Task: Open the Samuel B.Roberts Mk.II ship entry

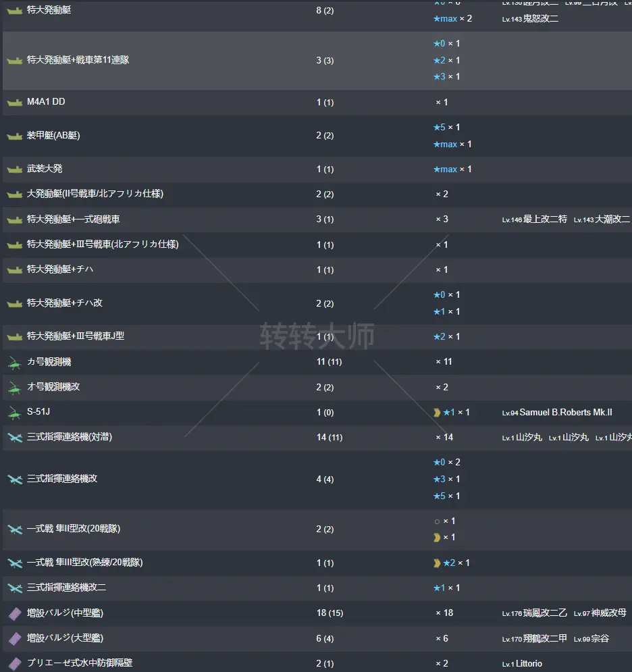Action: (x=566, y=413)
